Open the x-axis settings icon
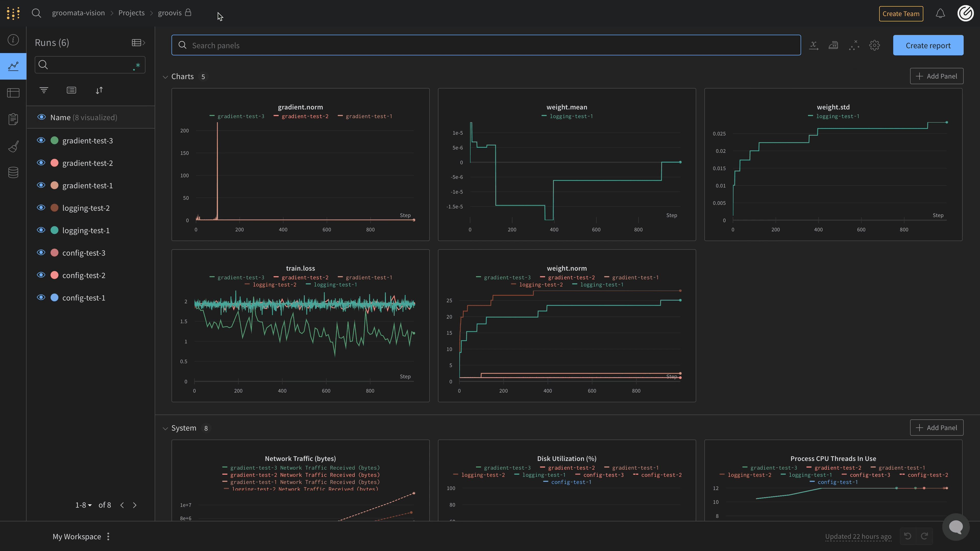The height and width of the screenshot is (551, 980). pos(813,45)
